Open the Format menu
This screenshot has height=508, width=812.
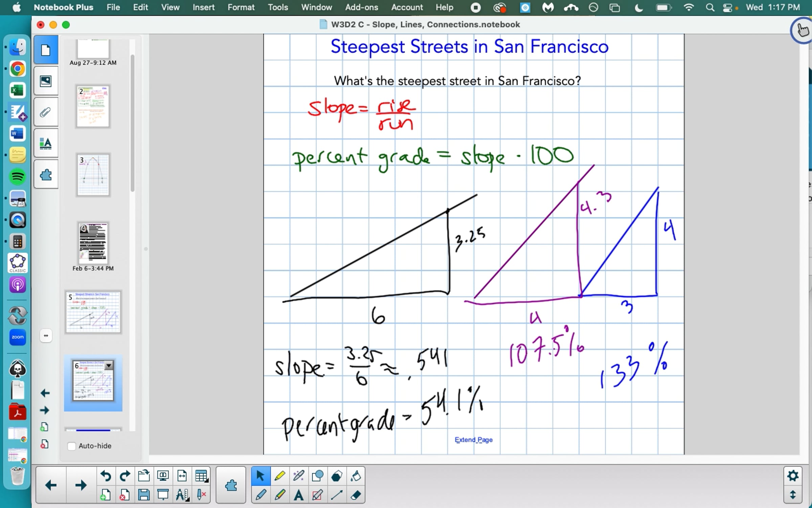(x=241, y=7)
